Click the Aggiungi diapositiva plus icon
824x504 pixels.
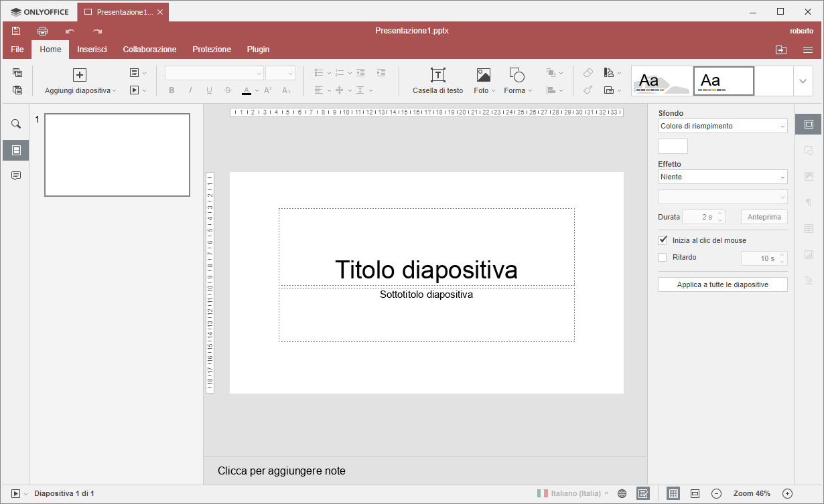(x=80, y=75)
